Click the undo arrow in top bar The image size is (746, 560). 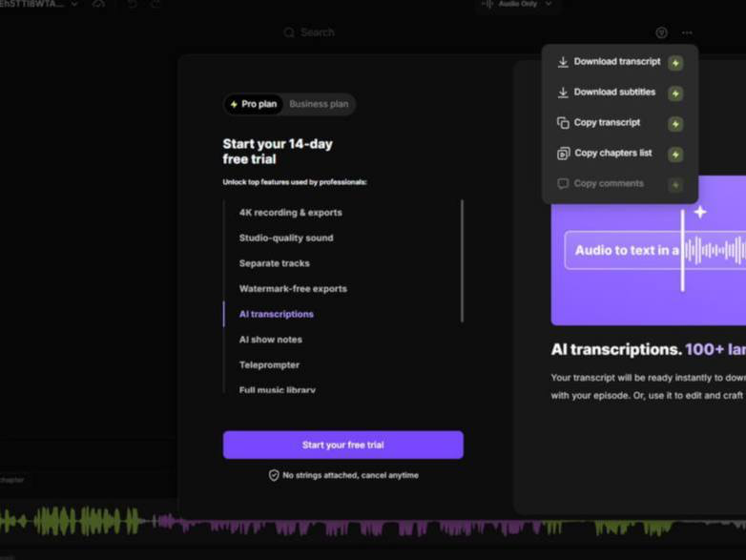[132, 5]
